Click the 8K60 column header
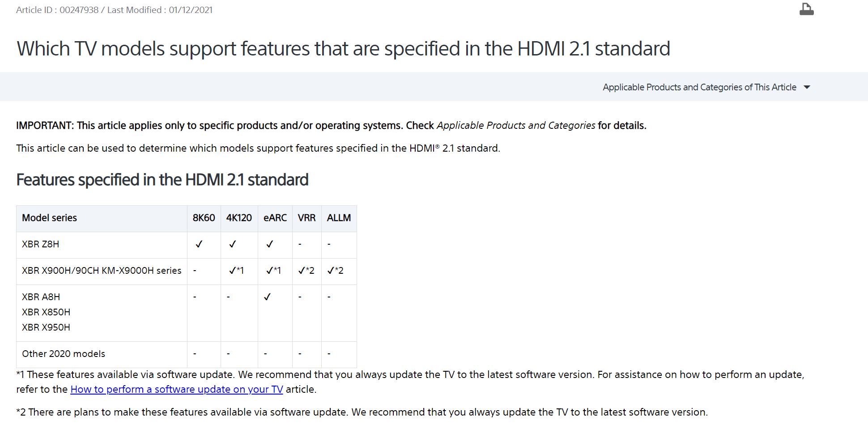The width and height of the screenshot is (868, 433). [x=204, y=218]
